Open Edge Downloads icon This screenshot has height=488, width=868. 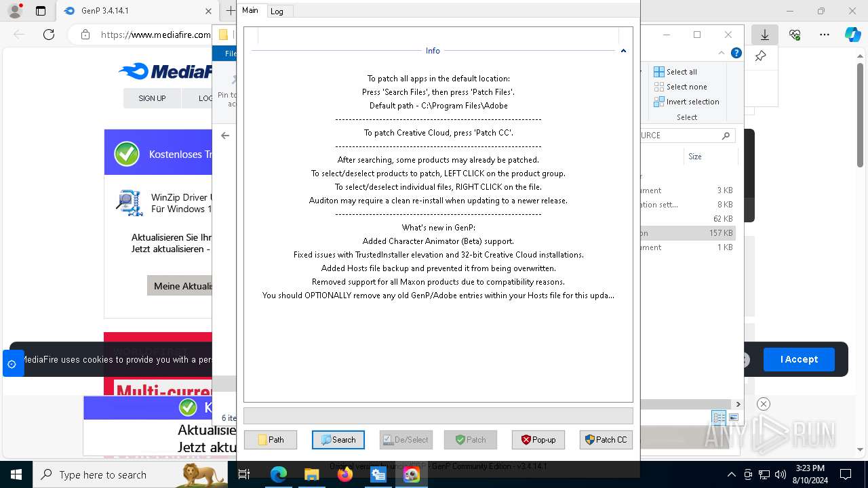[x=765, y=35]
